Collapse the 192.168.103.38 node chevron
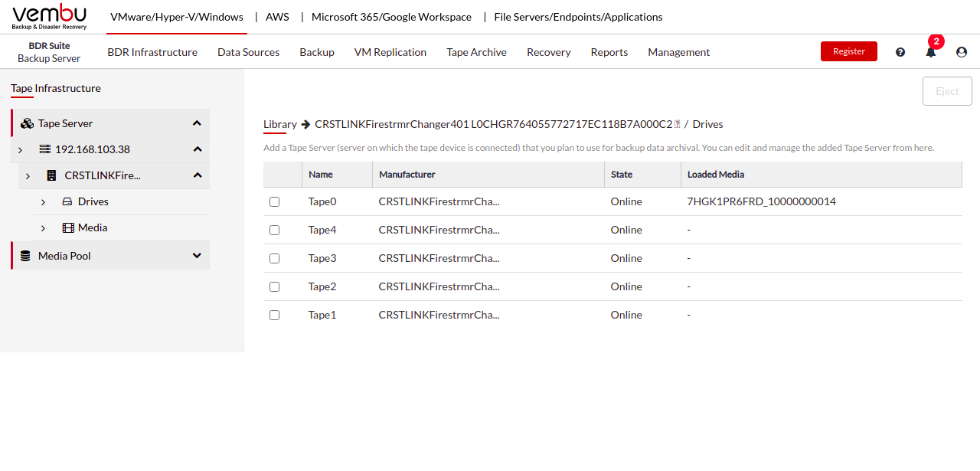 [x=198, y=149]
